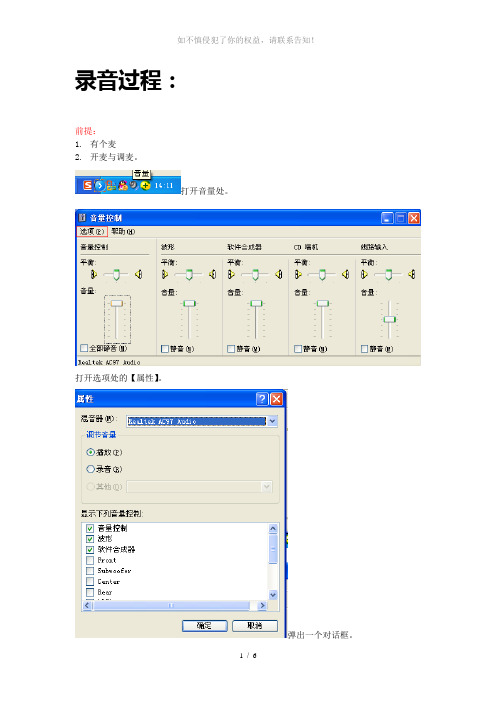Click the 线路输入 balance slider
Image resolution: width=496 pixels, height=702 pixels.
[x=389, y=274]
